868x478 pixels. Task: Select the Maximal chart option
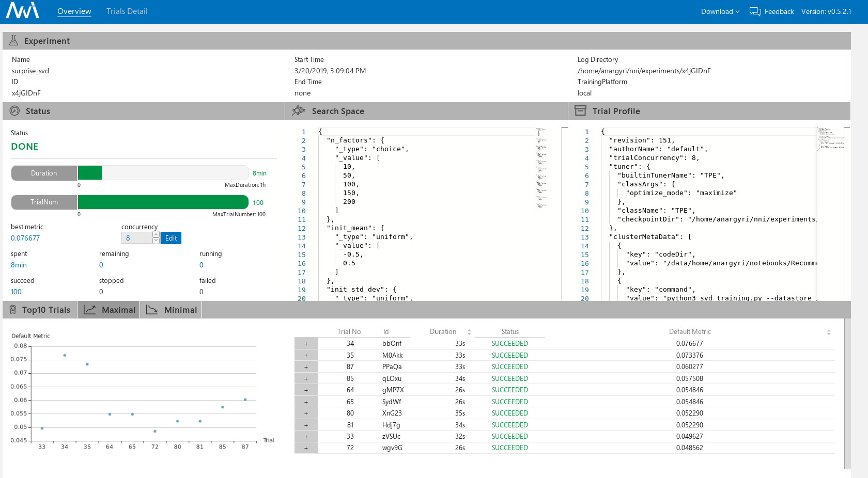coord(109,310)
